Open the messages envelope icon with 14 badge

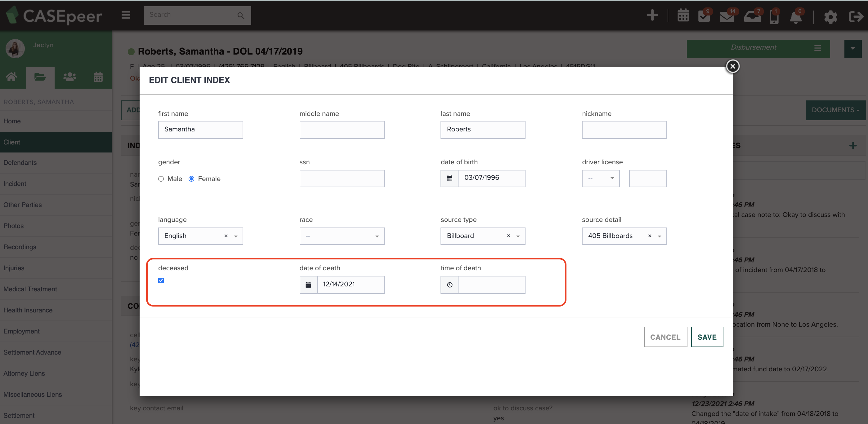pyautogui.click(x=727, y=16)
